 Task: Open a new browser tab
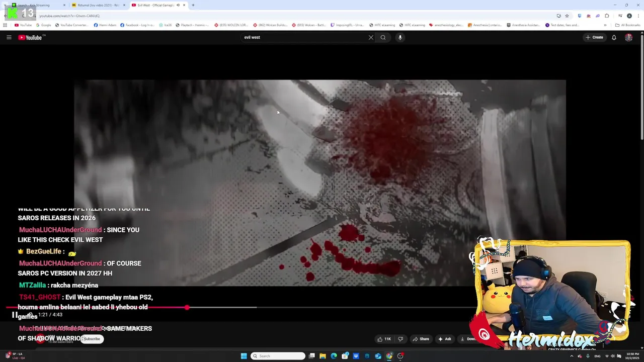[x=193, y=5]
